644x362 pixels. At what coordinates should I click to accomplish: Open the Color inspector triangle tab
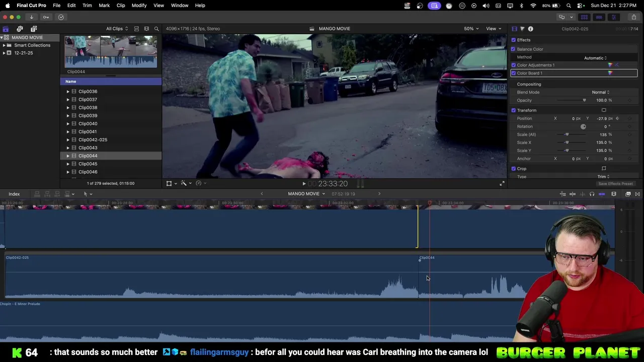(522, 29)
